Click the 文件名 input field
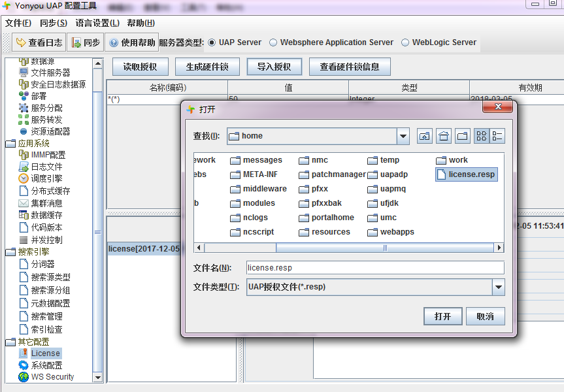This screenshot has height=392, width=564. pos(375,268)
